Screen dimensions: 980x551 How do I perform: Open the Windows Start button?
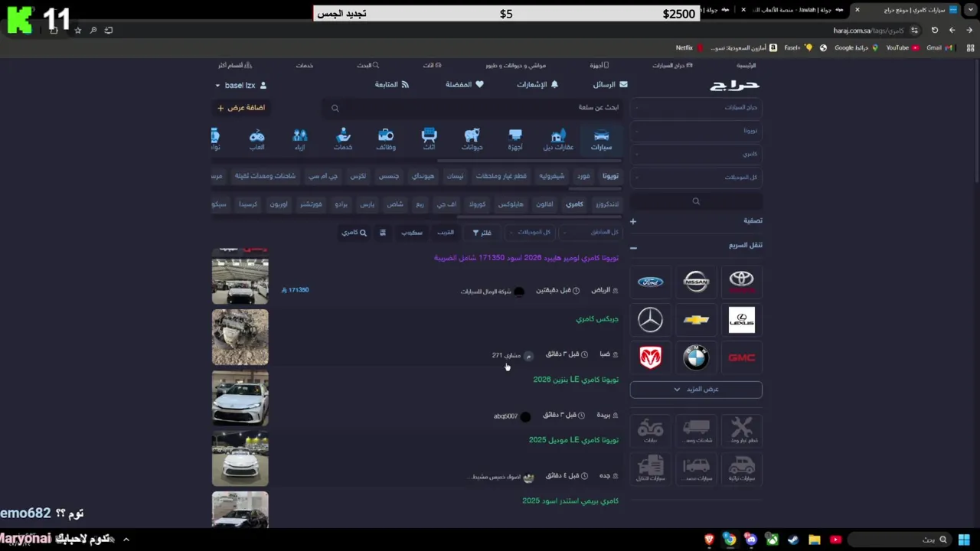click(964, 540)
